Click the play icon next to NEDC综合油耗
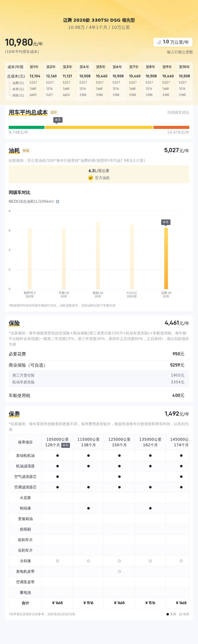 (57, 201)
